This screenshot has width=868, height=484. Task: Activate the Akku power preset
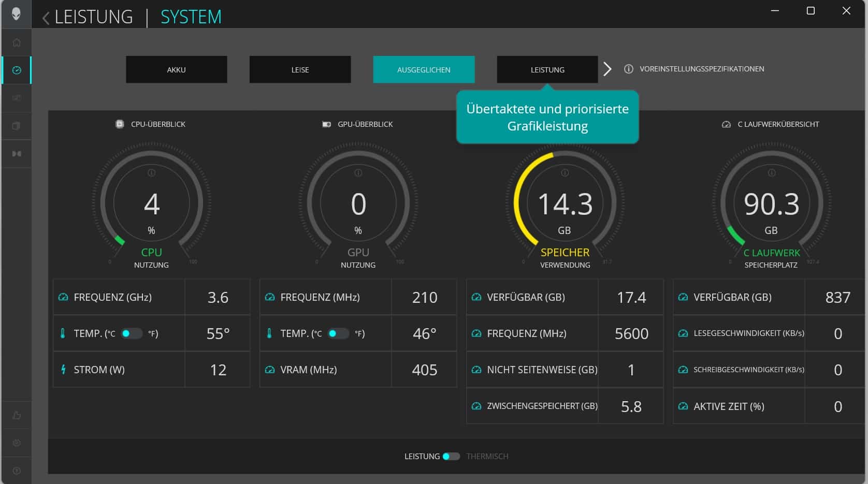tap(176, 69)
